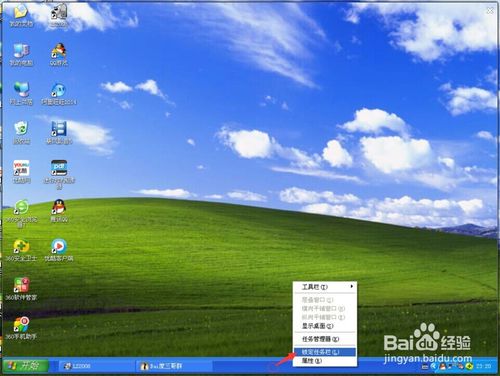The height and width of the screenshot is (376, 500).
Task: Click the green 360 shield tray icon
Action: (x=469, y=366)
